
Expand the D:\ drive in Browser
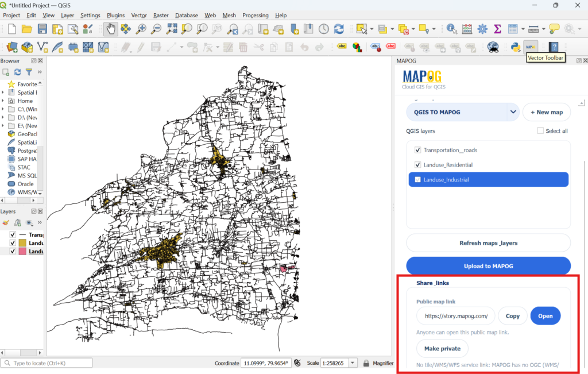tap(3, 117)
